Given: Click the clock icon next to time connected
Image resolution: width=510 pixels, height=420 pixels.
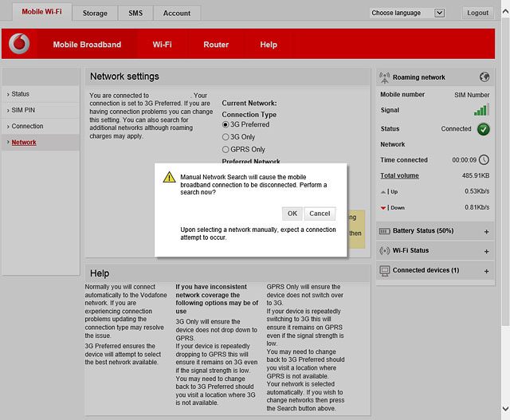Looking at the screenshot, I should pos(484,159).
